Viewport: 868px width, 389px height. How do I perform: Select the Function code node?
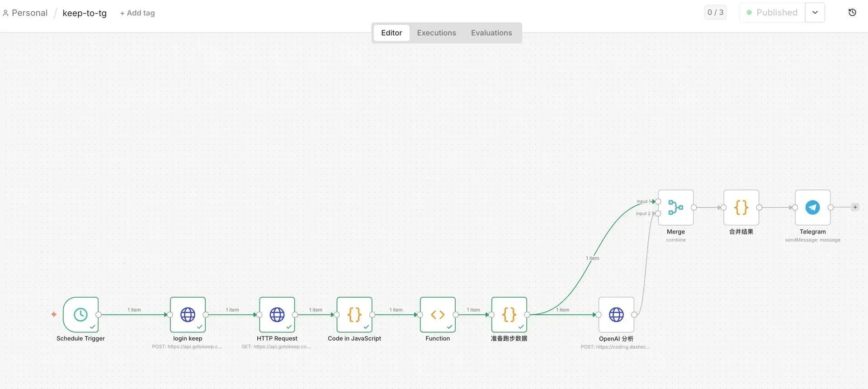click(x=437, y=314)
